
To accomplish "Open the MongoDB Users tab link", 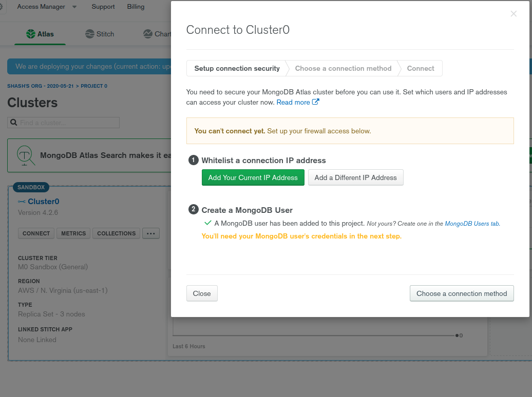I will [472, 224].
